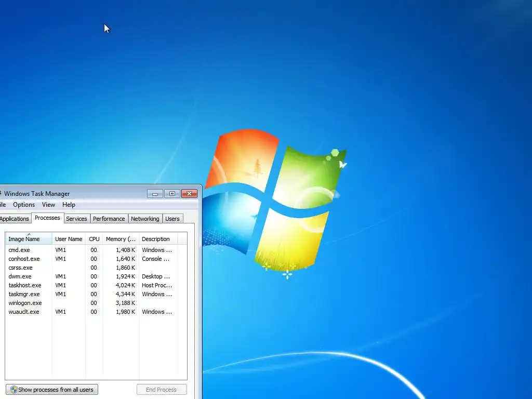Click the 1,640 K memory value
This screenshot has height=399, width=532.
[x=125, y=259]
